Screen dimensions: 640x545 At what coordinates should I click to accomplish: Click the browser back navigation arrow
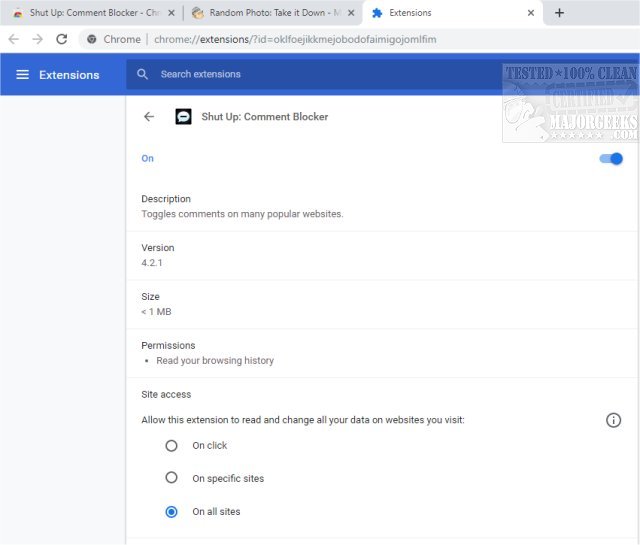(14, 39)
